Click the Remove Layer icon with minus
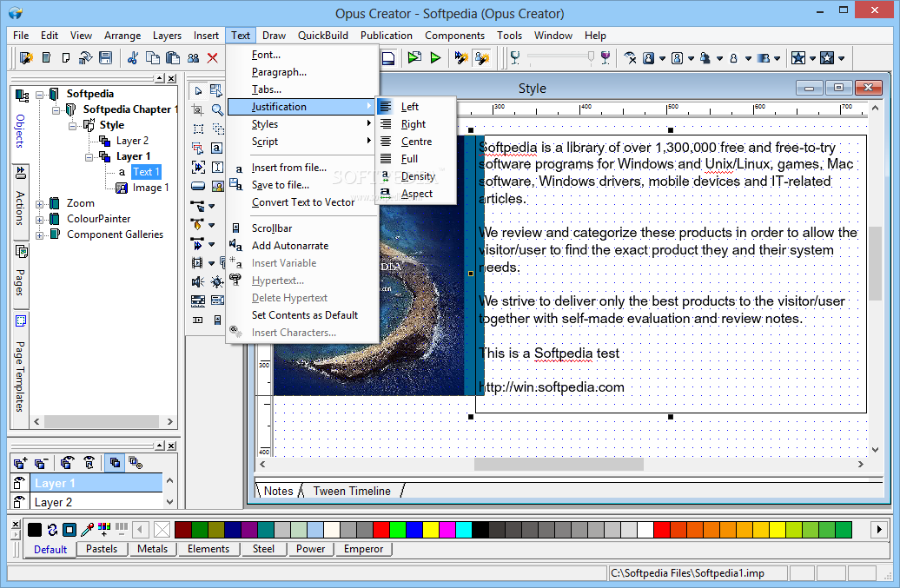 (41, 463)
